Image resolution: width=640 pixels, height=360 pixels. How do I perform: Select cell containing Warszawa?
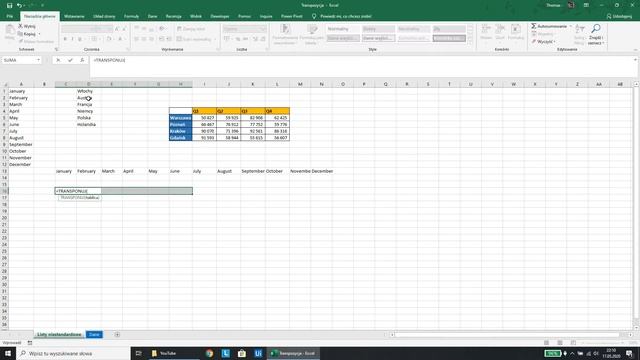[181, 118]
